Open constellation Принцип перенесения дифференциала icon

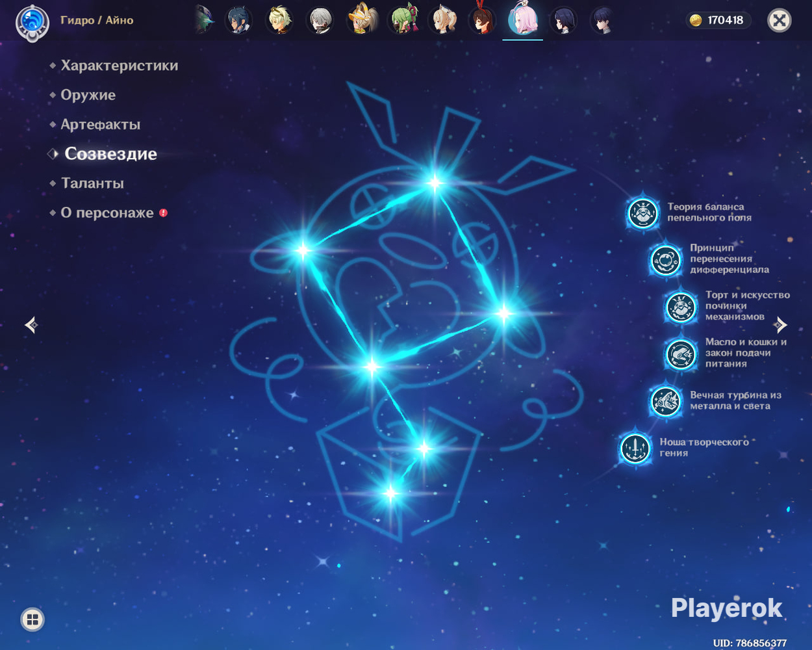click(x=665, y=259)
